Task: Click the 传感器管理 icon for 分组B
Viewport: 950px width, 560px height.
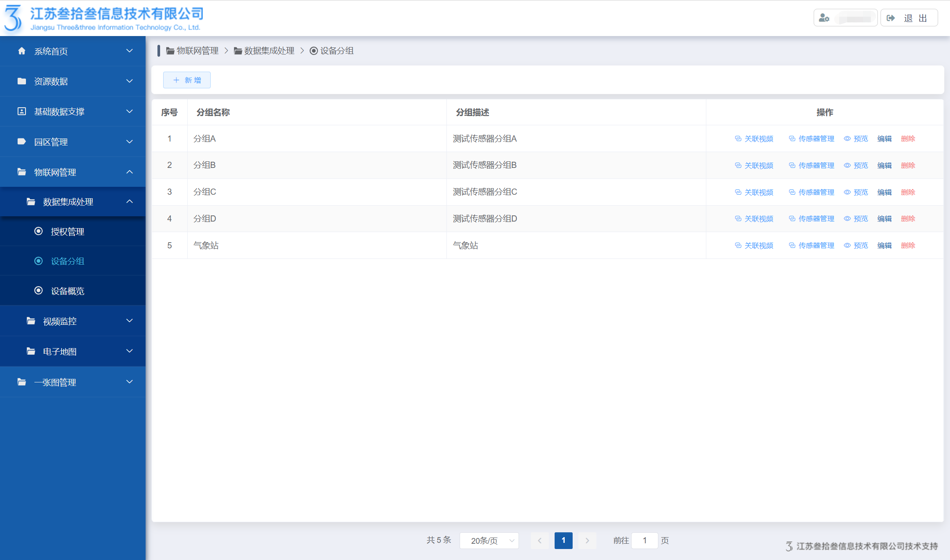Action: point(792,166)
